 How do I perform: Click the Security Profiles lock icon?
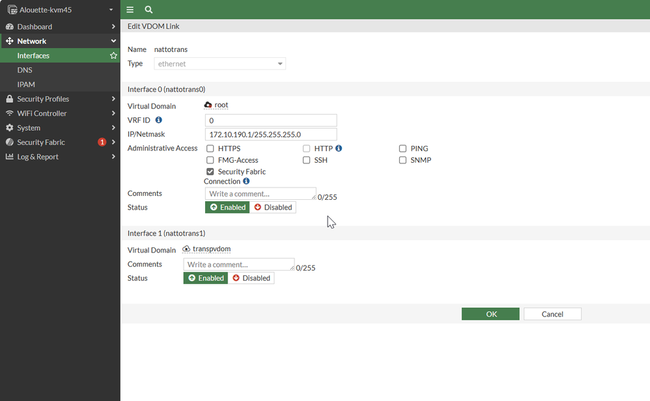(x=10, y=99)
